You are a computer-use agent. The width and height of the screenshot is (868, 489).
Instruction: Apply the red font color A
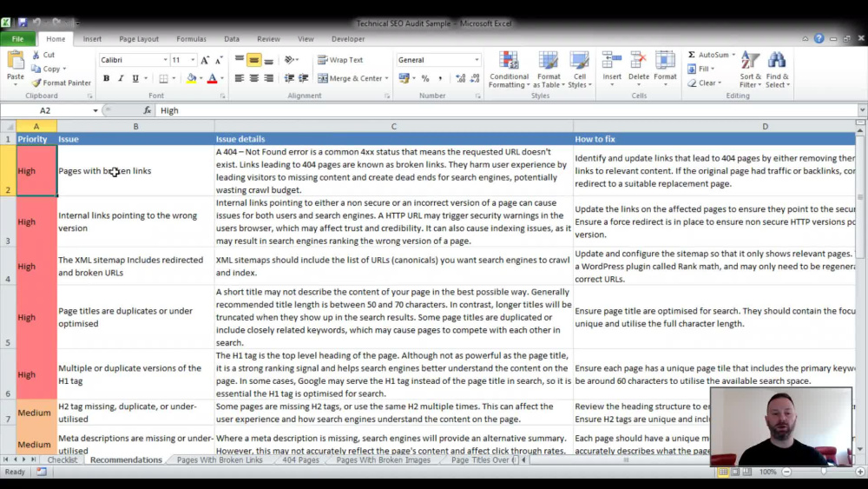212,79
